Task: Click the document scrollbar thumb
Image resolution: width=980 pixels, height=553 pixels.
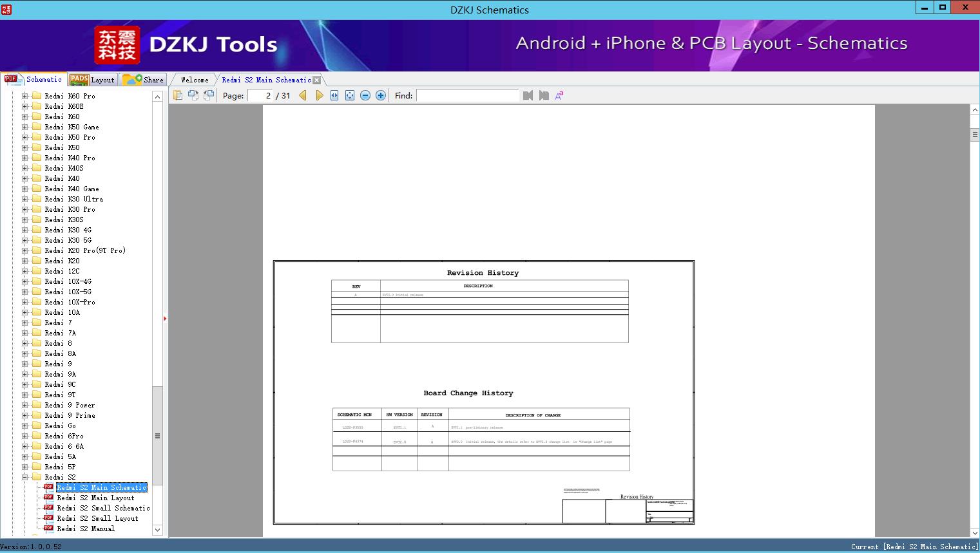Action: [x=975, y=135]
